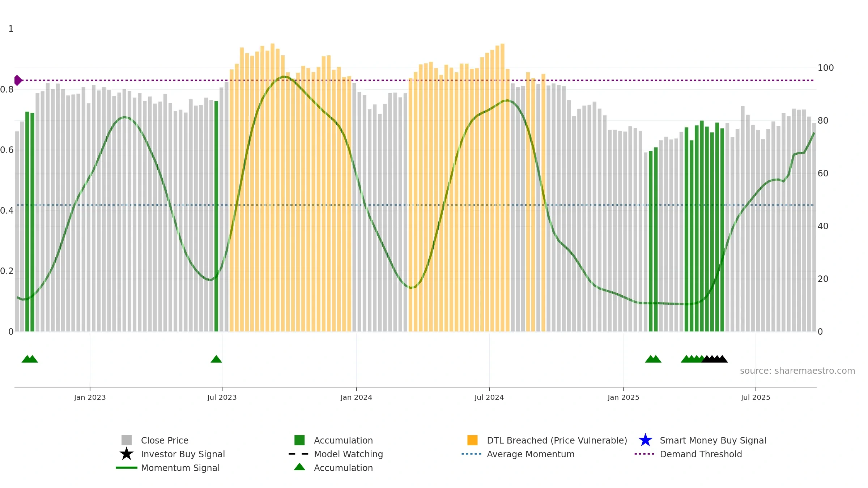The image size is (868, 488).
Task: Click the Investor Buy Signal legend label
Action: pos(183,454)
